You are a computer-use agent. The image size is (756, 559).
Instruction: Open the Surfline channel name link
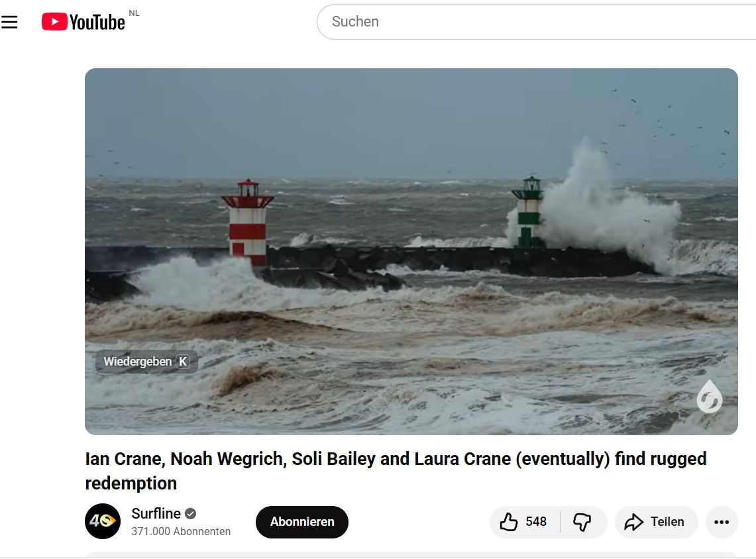click(156, 513)
